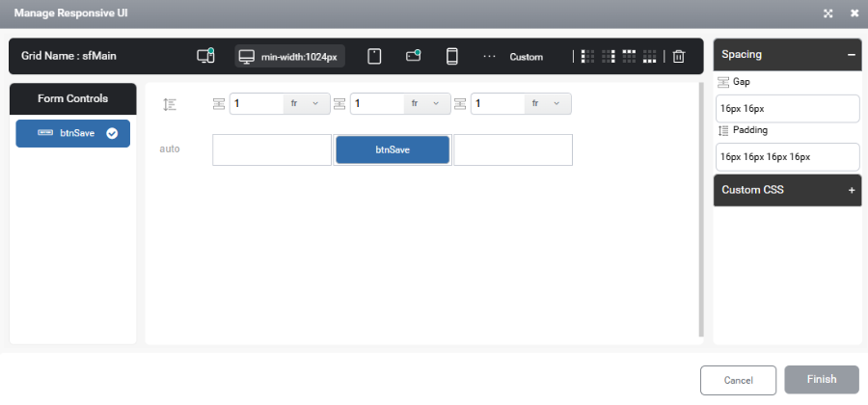Select the mobile phone breakpoint icon
This screenshot has width=868, height=405.
(x=452, y=57)
